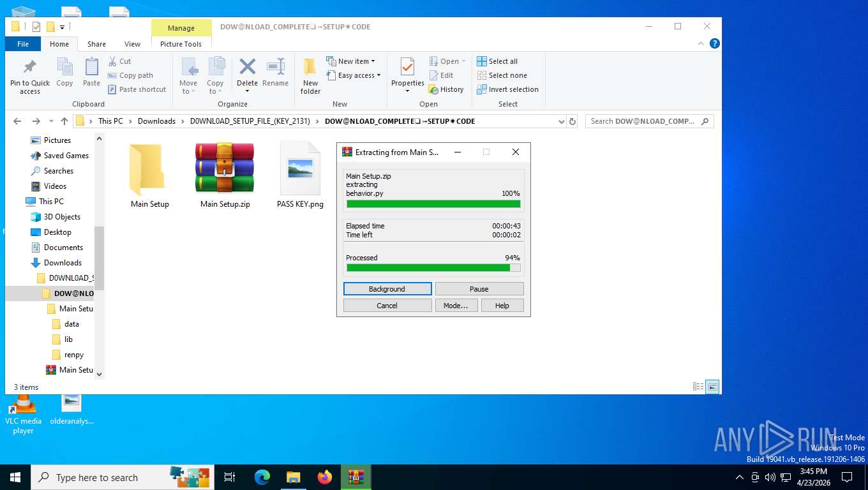Click Select all in ribbon
Image resolution: width=868 pixels, height=490 pixels.
pos(497,61)
